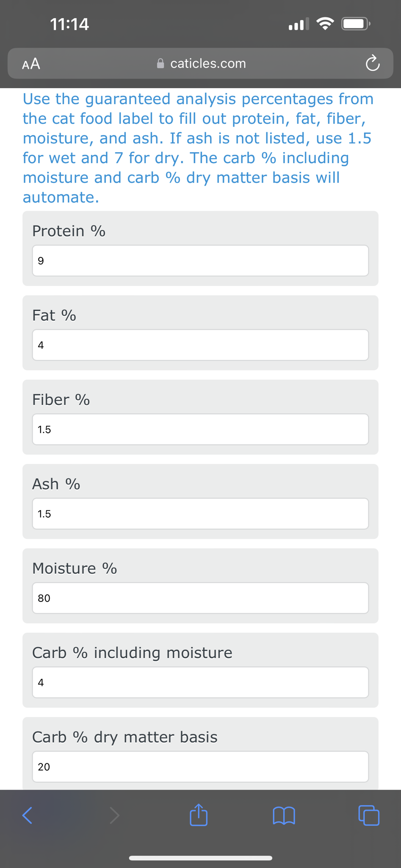Tap the Safari reload page icon
Image resolution: width=401 pixels, height=868 pixels.
point(372,64)
